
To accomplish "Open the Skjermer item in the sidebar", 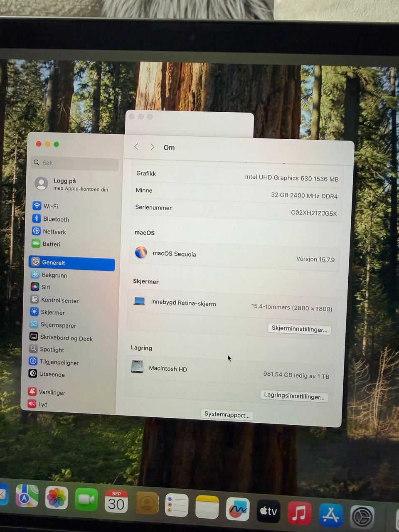I will [x=47, y=312].
